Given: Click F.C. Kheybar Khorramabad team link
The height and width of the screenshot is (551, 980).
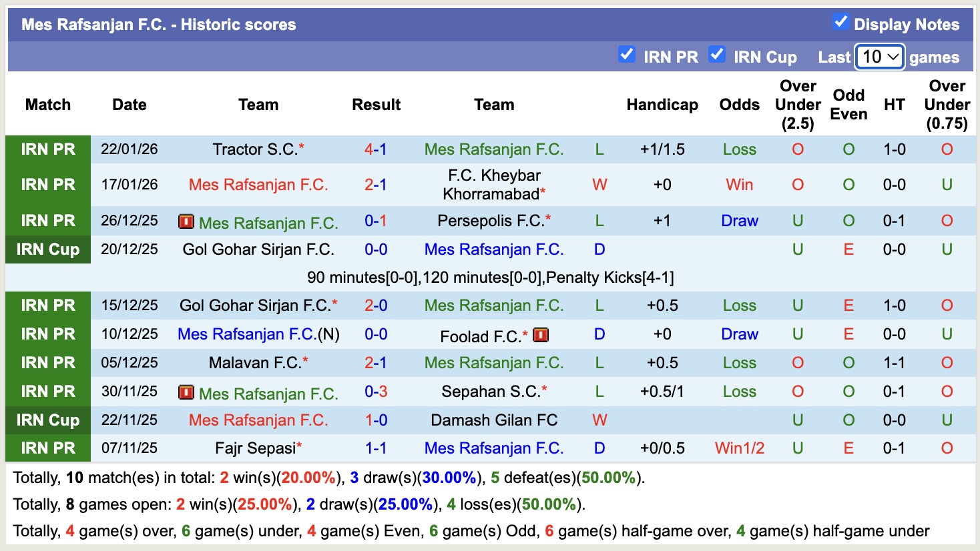Looking at the screenshot, I should tap(494, 185).
